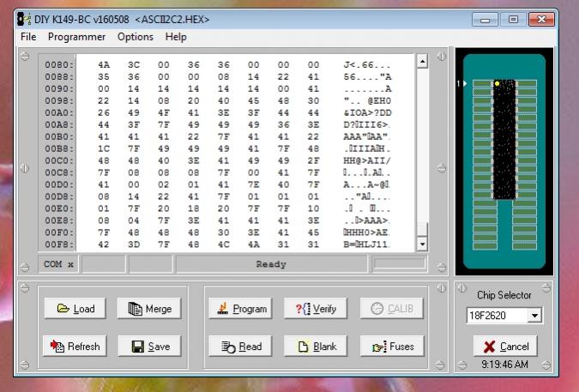Click the Load button
This screenshot has width=579, height=392.
coord(75,308)
